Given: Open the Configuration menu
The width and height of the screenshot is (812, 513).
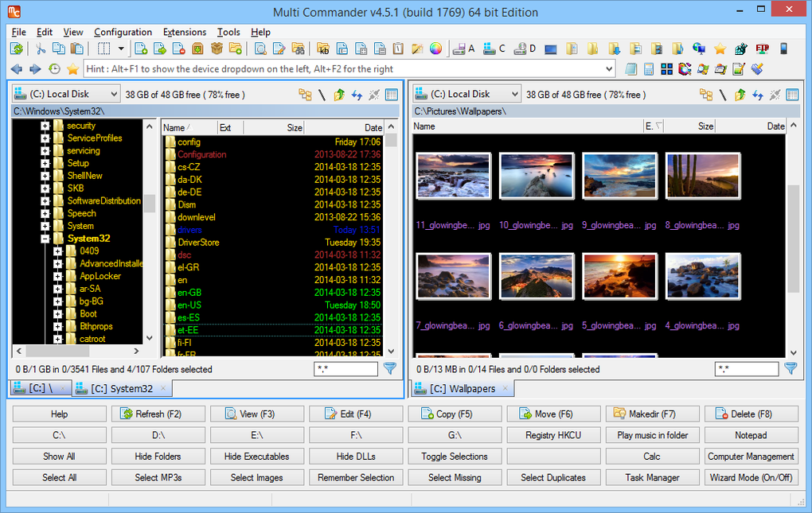Looking at the screenshot, I should click(123, 32).
